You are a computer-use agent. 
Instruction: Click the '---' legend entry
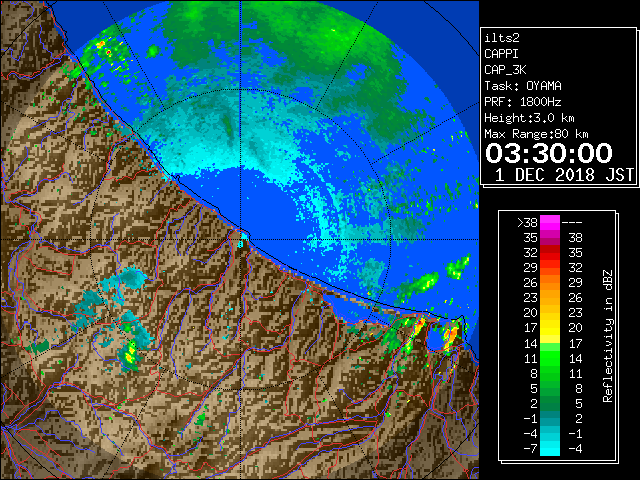572,223
